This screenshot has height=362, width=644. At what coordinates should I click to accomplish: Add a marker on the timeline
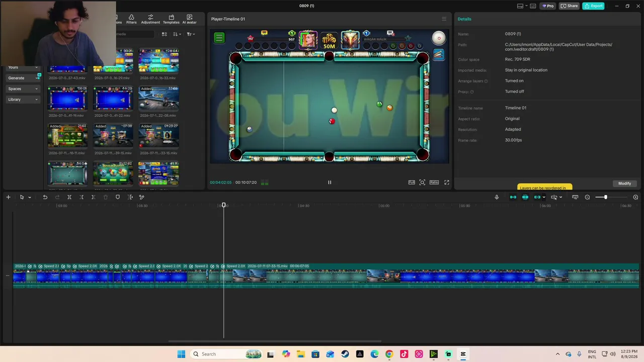(118, 197)
